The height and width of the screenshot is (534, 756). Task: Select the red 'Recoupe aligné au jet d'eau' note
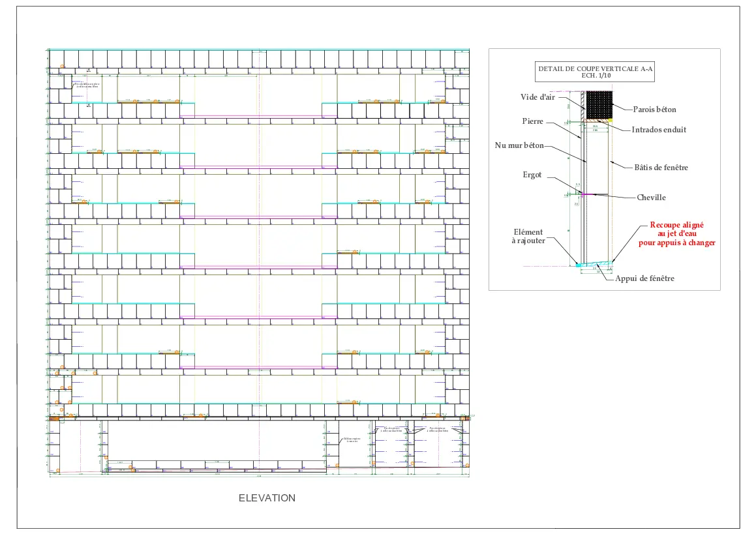(676, 233)
